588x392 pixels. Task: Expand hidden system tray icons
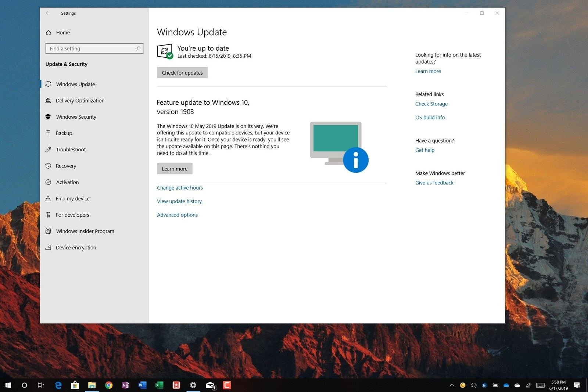click(452, 385)
